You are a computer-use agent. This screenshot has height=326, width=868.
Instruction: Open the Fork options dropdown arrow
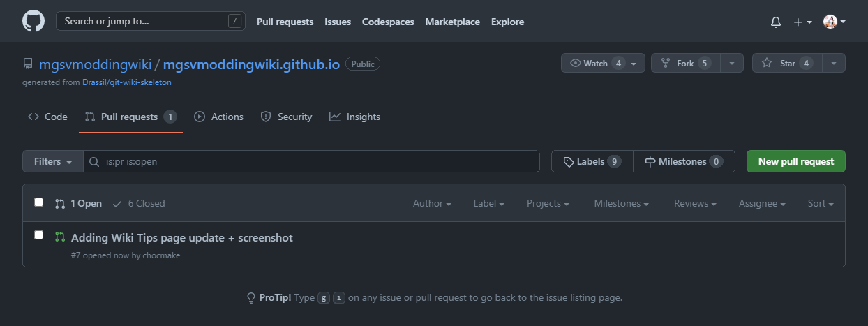731,63
